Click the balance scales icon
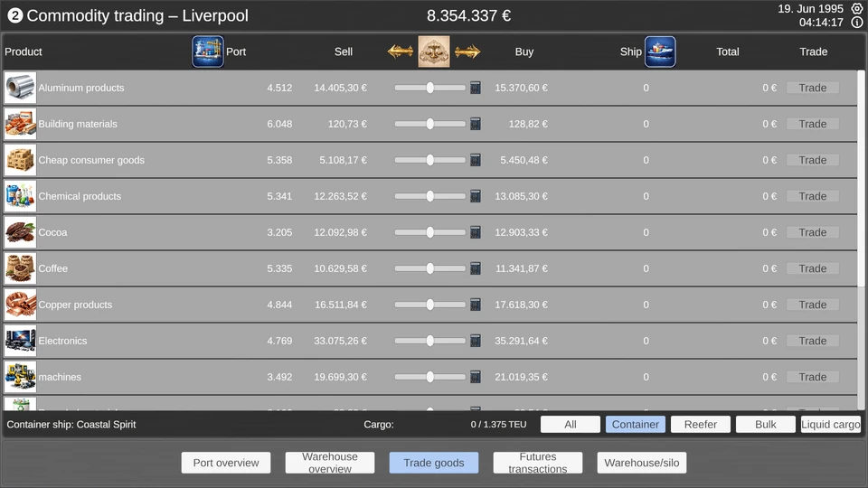Image resolution: width=868 pixels, height=488 pixels. click(433, 52)
